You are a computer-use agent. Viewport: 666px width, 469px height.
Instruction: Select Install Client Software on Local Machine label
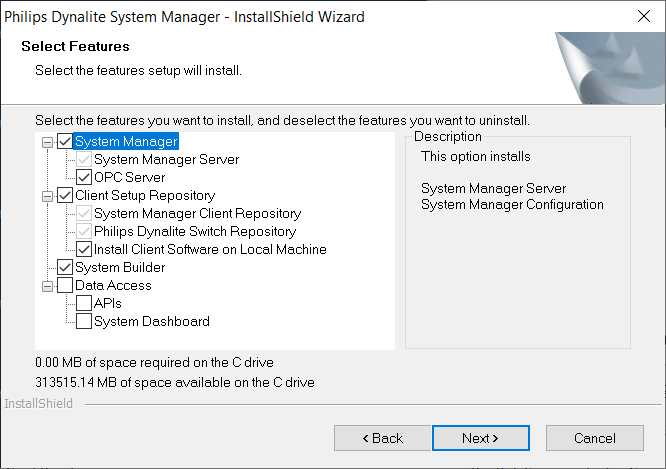point(210,249)
